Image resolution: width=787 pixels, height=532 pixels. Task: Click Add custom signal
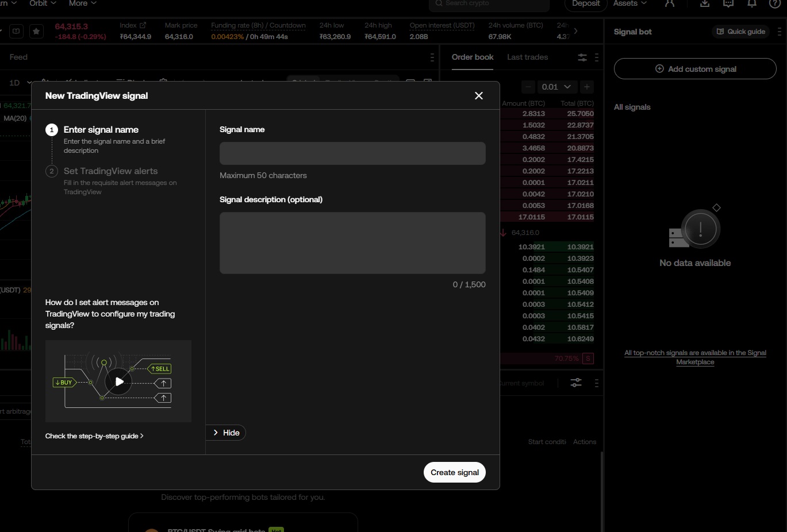[695, 69]
